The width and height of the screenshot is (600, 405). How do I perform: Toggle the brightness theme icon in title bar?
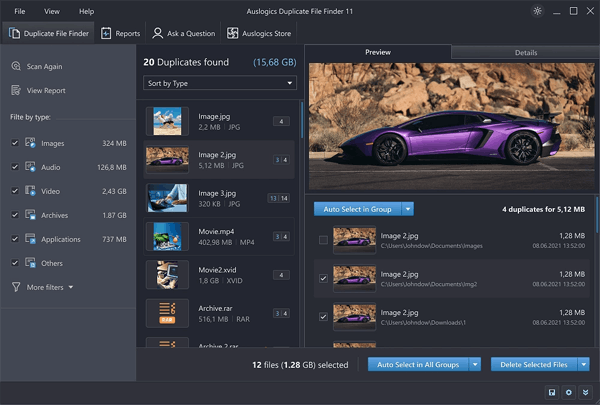tap(538, 11)
